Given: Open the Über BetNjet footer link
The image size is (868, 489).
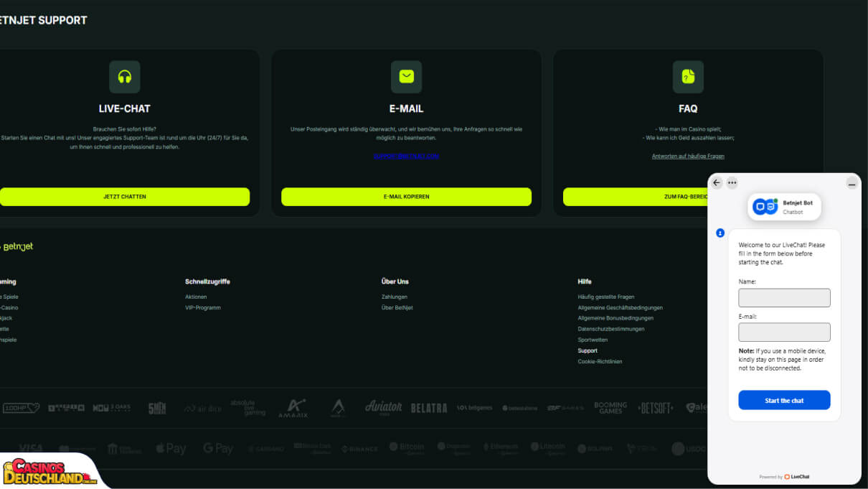Looking at the screenshot, I should coord(397,307).
